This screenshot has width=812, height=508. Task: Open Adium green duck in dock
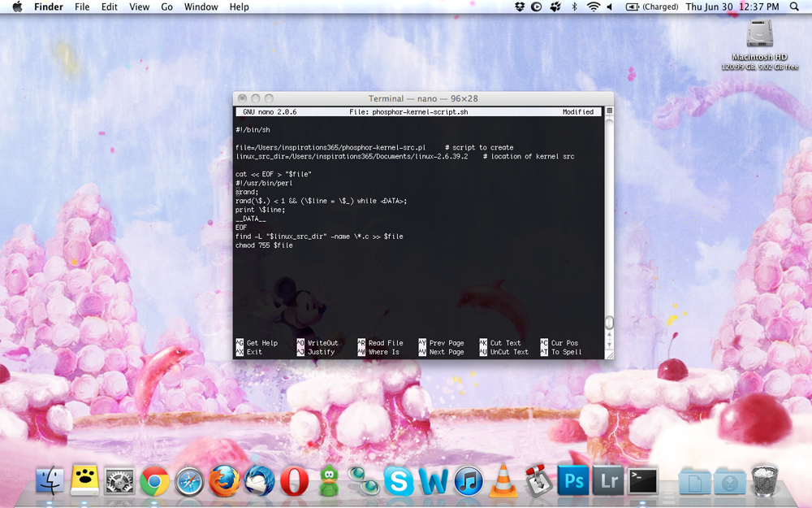point(329,480)
